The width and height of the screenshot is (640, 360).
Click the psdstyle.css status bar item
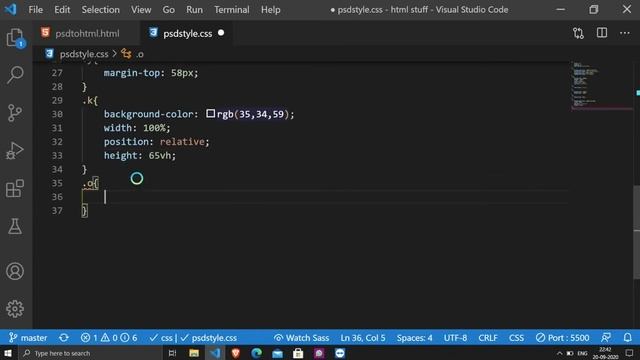(x=209, y=338)
